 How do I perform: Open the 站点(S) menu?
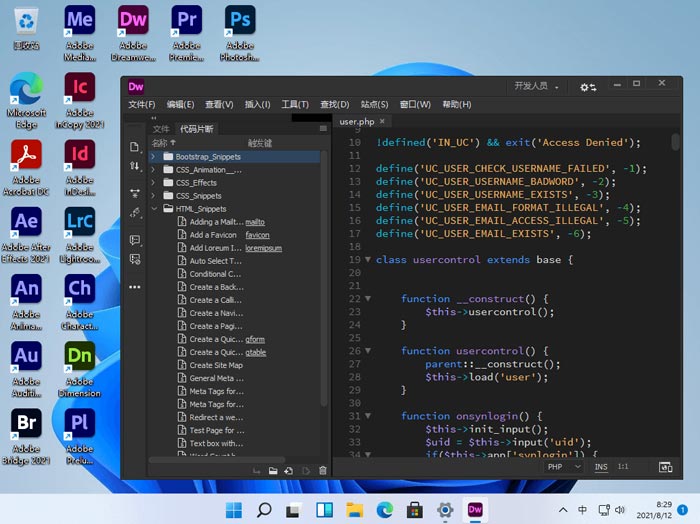click(x=374, y=104)
